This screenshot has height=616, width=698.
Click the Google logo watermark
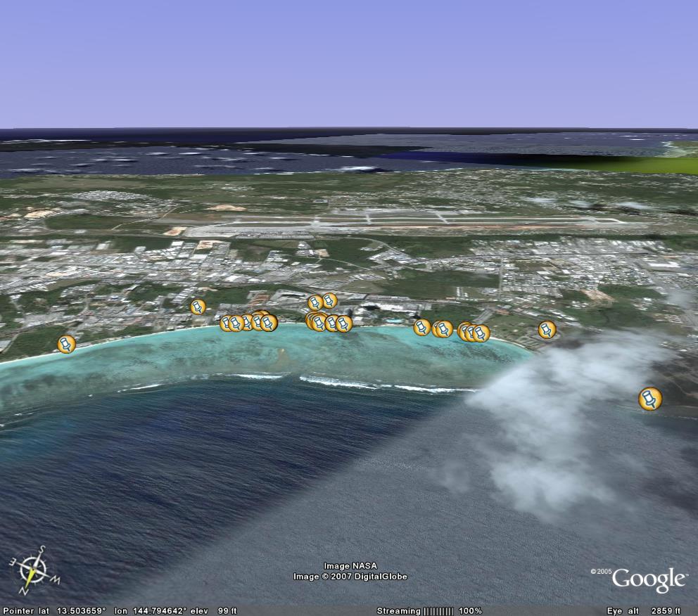[647, 579]
